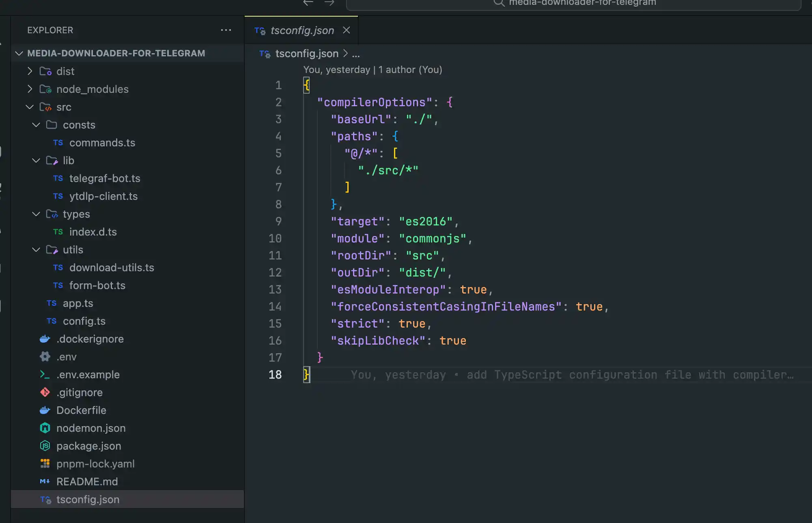Select tsconfig.json in the explorer tree

(127, 499)
